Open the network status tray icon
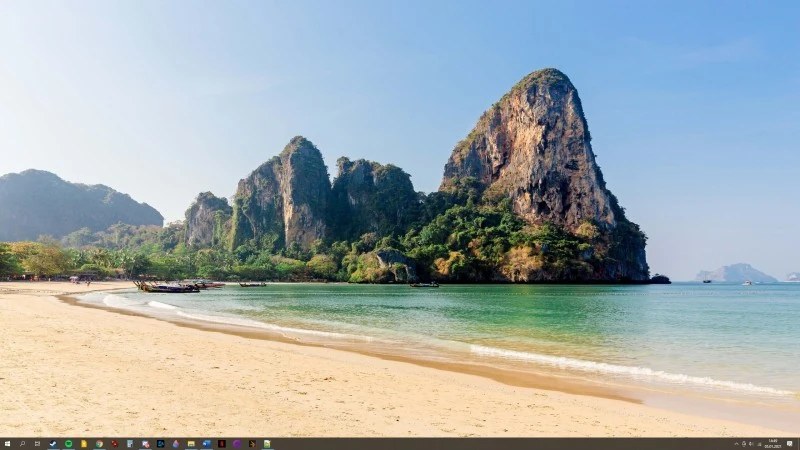The image size is (800, 450). (x=744, y=443)
